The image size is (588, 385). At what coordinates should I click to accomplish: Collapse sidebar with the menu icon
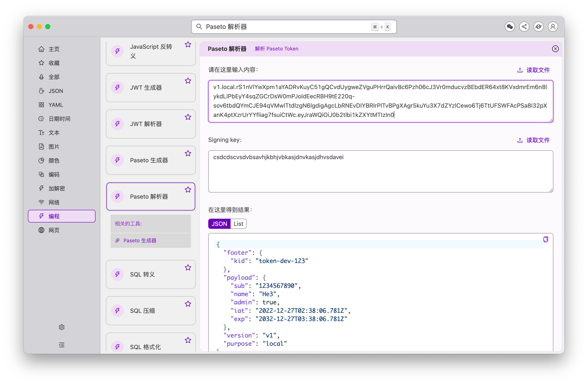[x=62, y=345]
